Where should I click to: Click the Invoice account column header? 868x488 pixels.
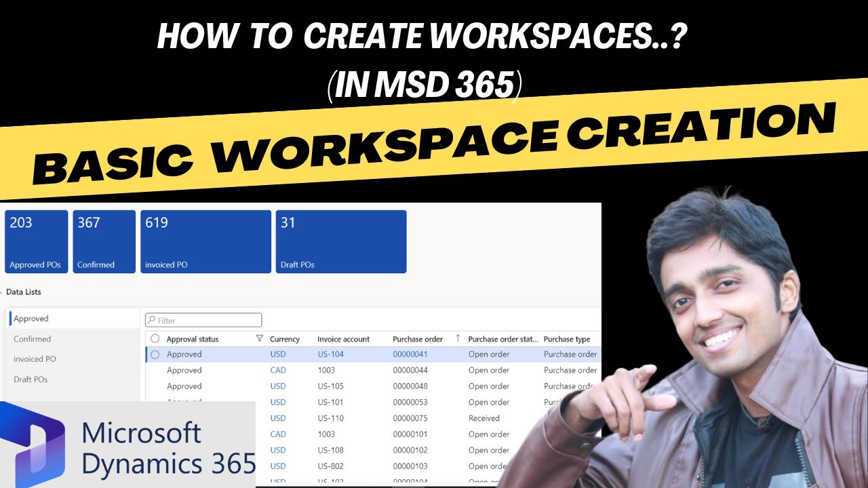(344, 339)
